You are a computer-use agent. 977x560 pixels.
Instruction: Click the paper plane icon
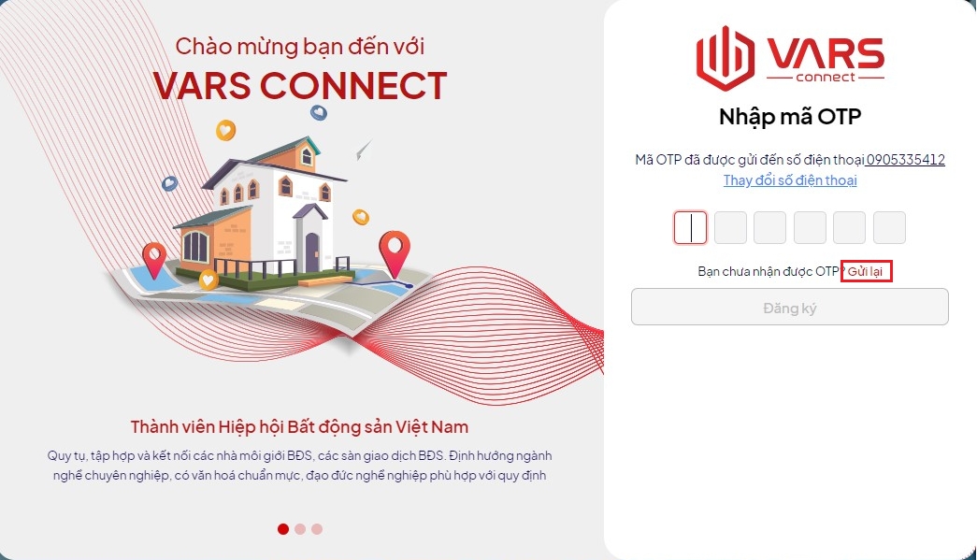click(x=364, y=150)
